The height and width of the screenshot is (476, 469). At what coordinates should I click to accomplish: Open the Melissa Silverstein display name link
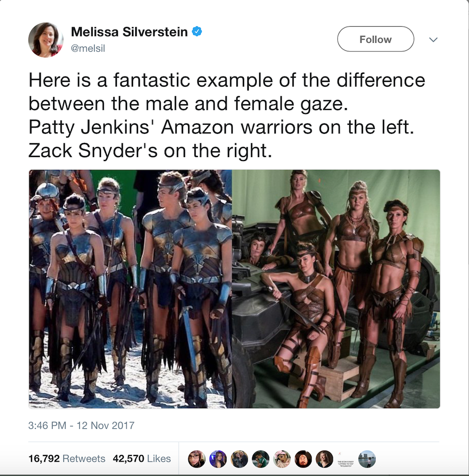tap(129, 31)
